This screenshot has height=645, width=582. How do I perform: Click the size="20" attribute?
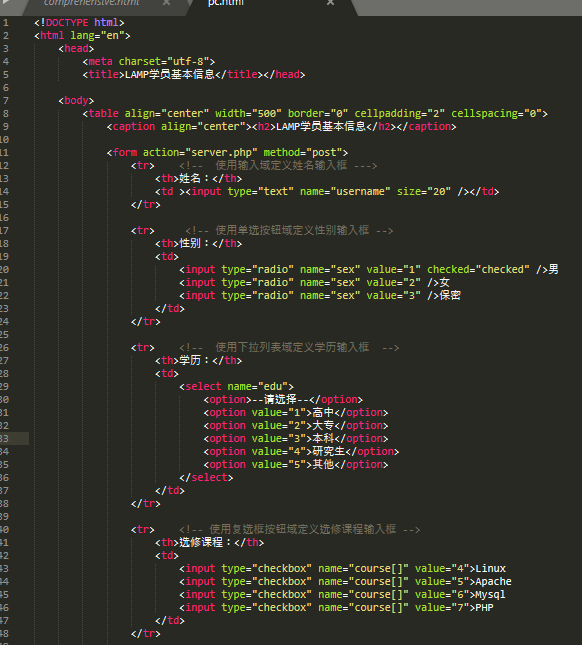click(x=424, y=192)
